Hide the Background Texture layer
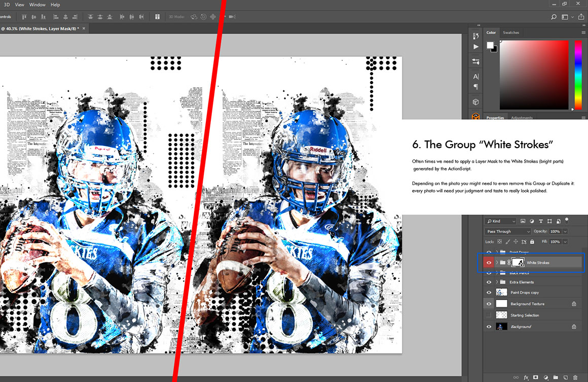 click(x=489, y=304)
